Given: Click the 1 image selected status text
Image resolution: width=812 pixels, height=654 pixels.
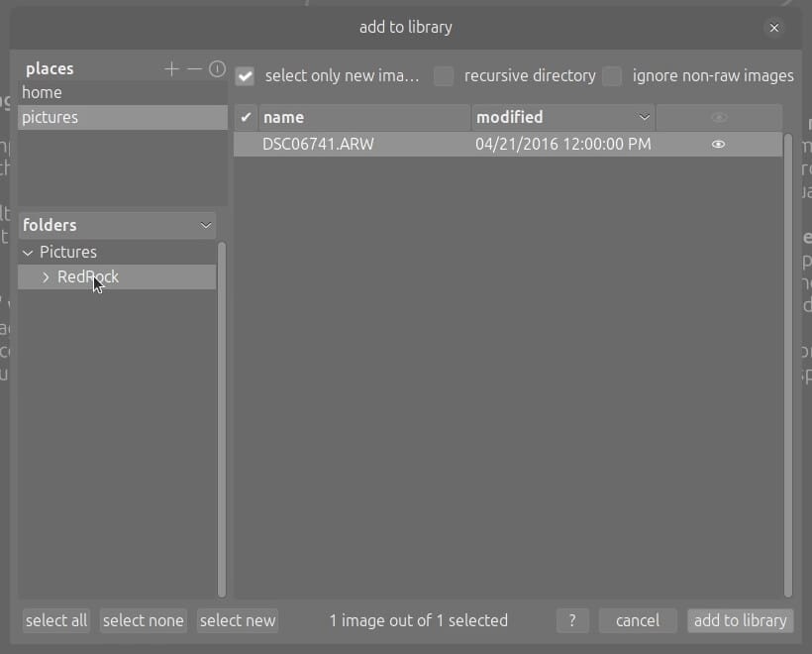Looking at the screenshot, I should [419, 620].
